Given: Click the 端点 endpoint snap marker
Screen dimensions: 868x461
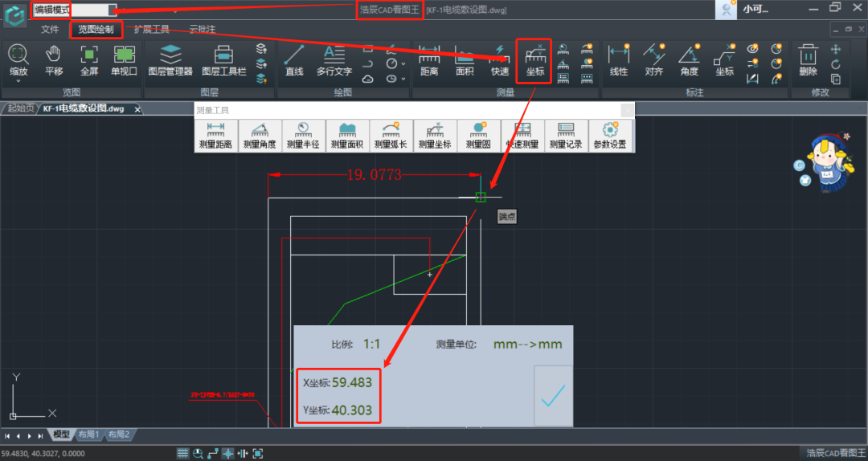Looking at the screenshot, I should (x=481, y=197).
